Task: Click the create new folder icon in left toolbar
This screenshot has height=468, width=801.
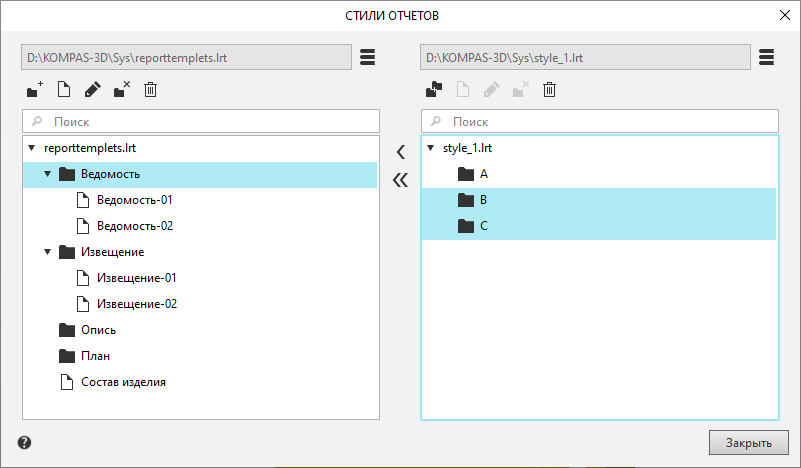Action: (34, 91)
